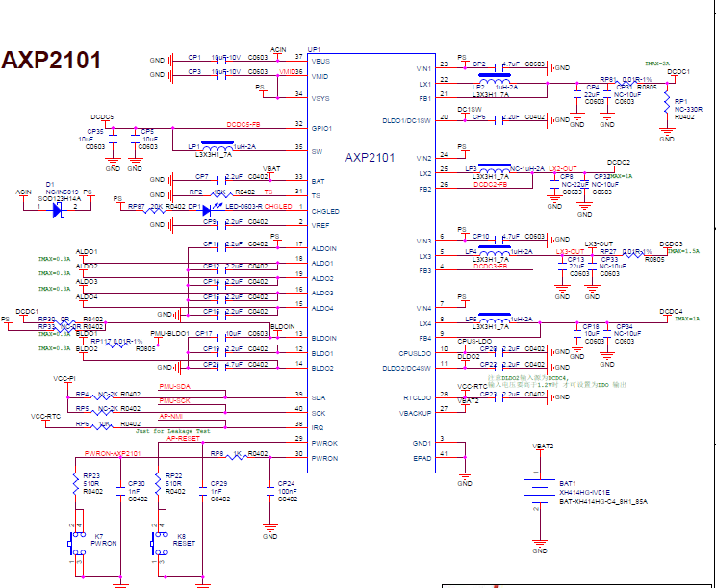Click the 'Just for Leakage Test' note

tap(173, 431)
